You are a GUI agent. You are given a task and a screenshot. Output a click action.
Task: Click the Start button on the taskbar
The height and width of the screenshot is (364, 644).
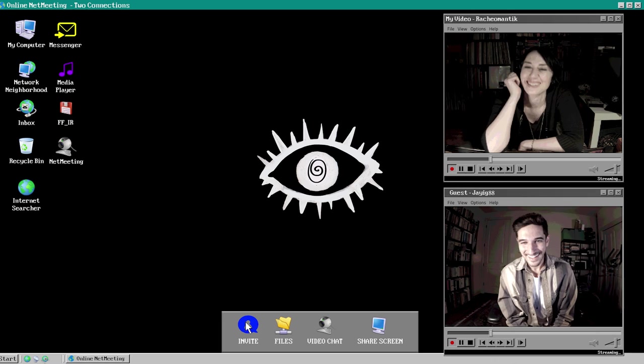coord(9,359)
